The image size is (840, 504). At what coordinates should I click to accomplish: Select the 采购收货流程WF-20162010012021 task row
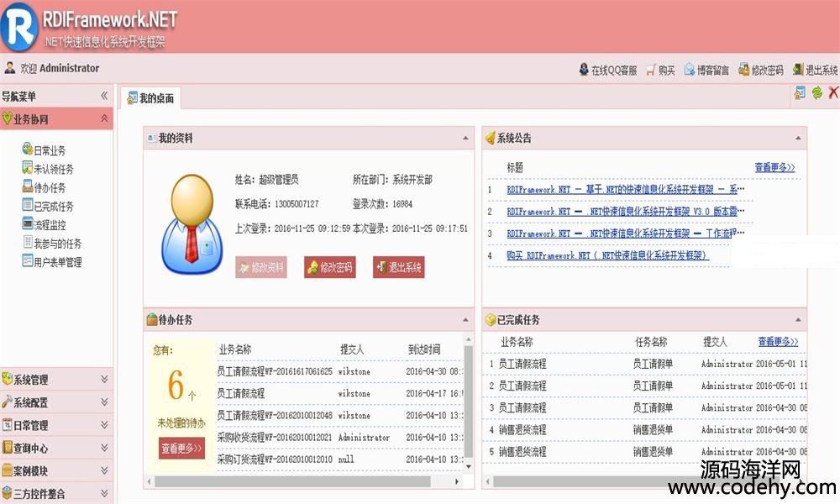[x=339, y=437]
